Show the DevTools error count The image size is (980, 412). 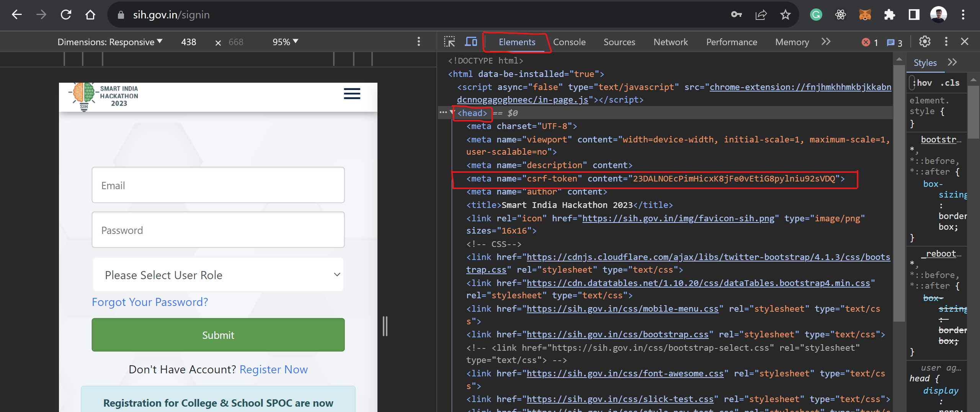pos(870,43)
